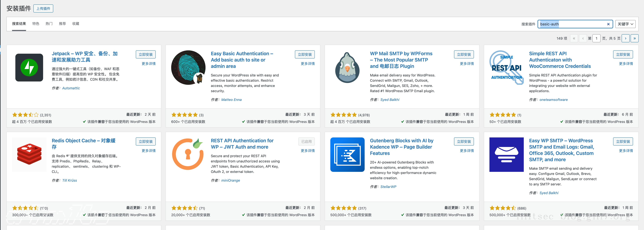Jump to last results page arrow
644x230 pixels.
coord(634,38)
